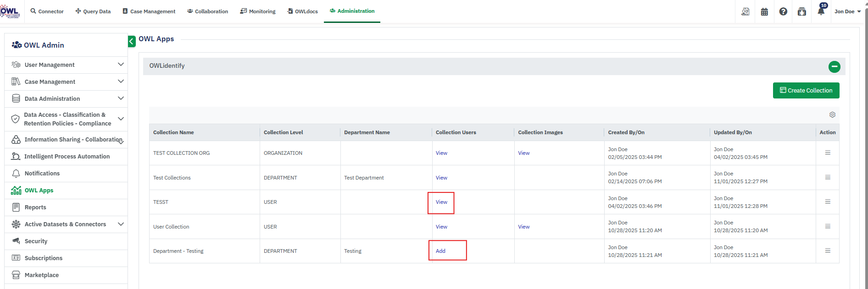Click Add users for Department - Testing
The width and height of the screenshot is (868, 289).
(440, 251)
